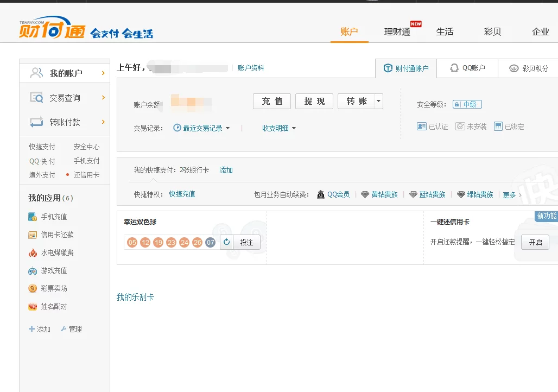Open the 我的乐刮卡 link
The image size is (558, 392).
point(135,297)
